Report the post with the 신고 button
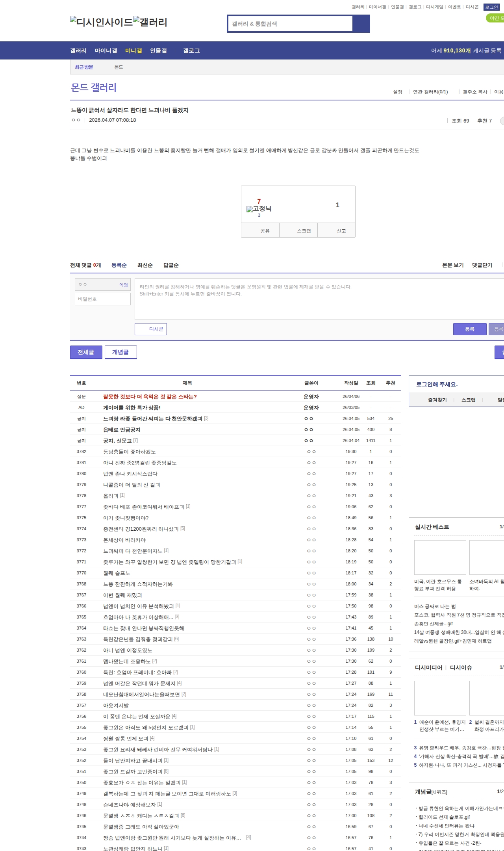Screen dimensions: 504x851 coord(341,231)
